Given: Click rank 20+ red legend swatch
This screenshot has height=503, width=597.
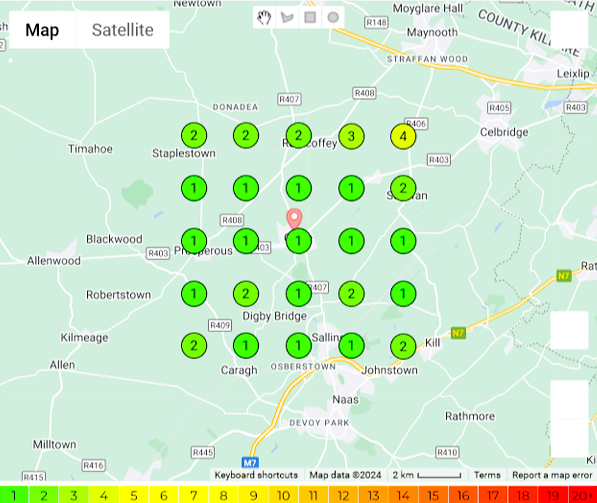Looking at the screenshot, I should [582, 495].
